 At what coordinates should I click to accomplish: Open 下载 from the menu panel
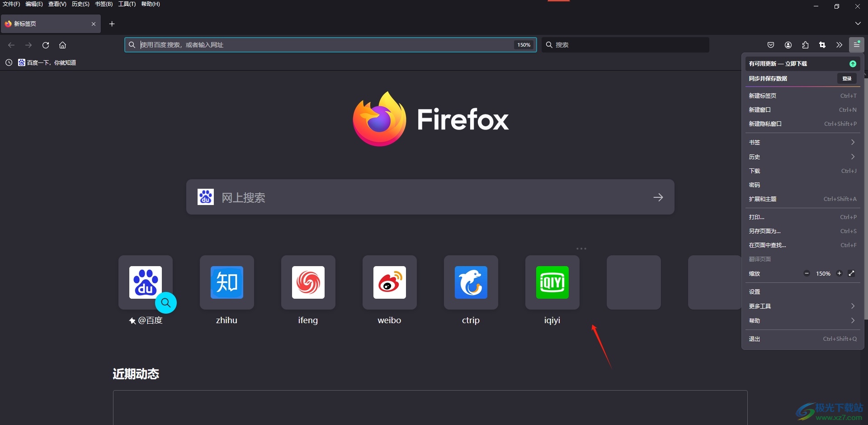pyautogui.click(x=803, y=171)
